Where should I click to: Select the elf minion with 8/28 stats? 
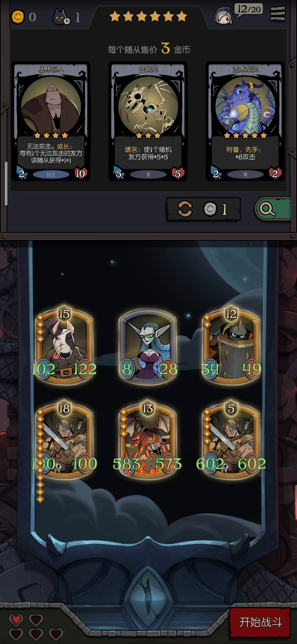(148, 346)
